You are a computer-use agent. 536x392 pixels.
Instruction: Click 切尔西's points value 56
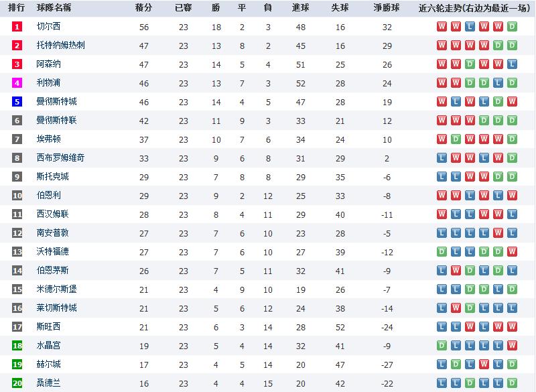[143, 27]
